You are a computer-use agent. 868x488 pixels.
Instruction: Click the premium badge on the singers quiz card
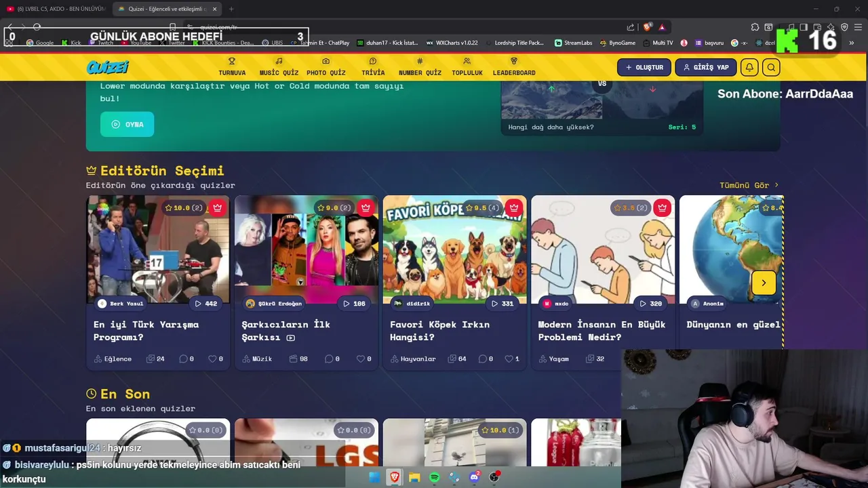point(366,207)
